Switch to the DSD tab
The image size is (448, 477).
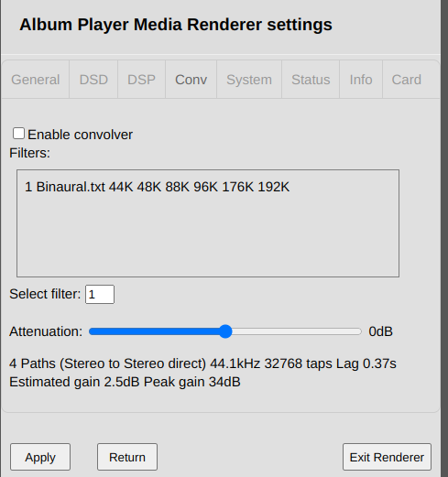[93, 80]
